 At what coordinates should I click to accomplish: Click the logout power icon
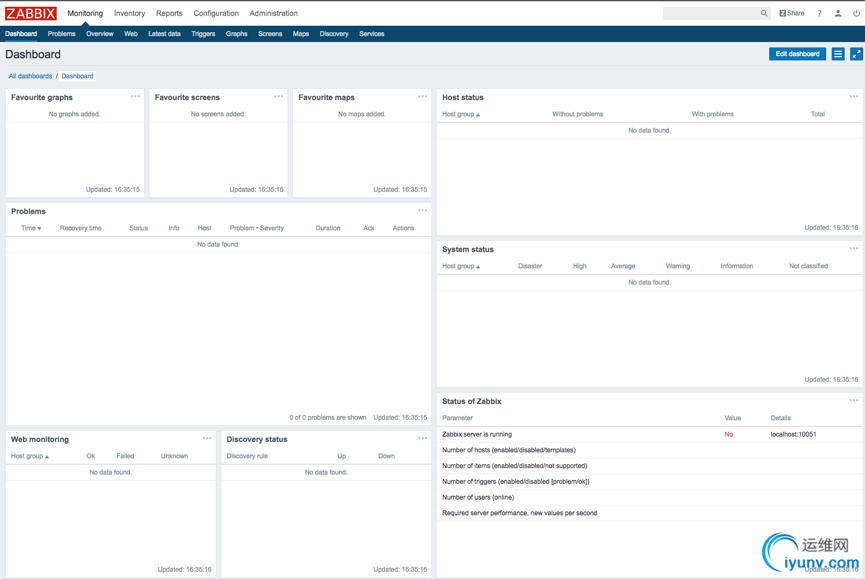tap(856, 13)
